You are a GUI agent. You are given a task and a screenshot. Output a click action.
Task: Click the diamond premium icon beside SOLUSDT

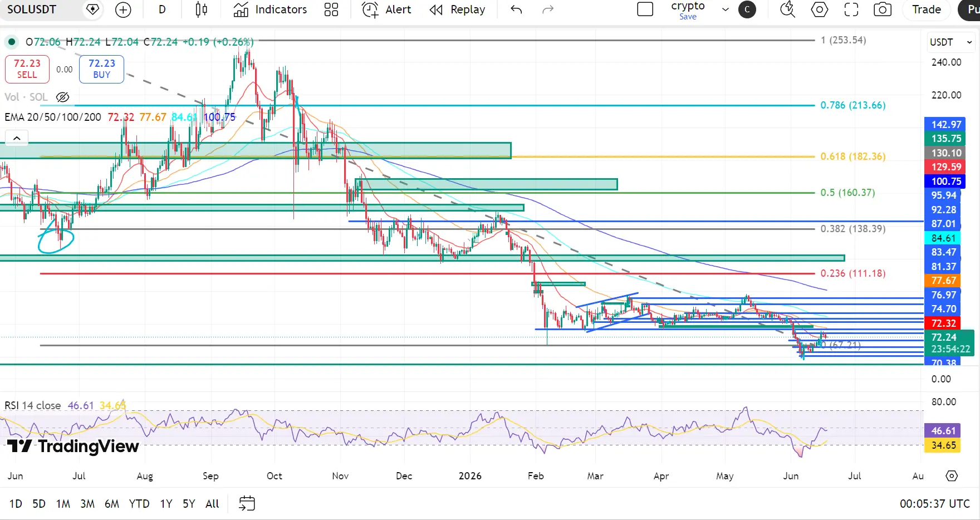tap(93, 9)
